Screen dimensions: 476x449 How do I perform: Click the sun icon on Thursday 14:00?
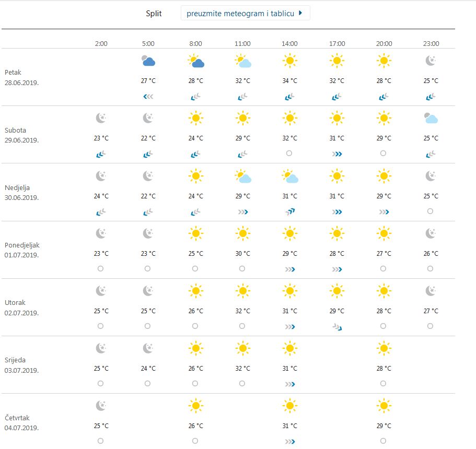coord(289,406)
